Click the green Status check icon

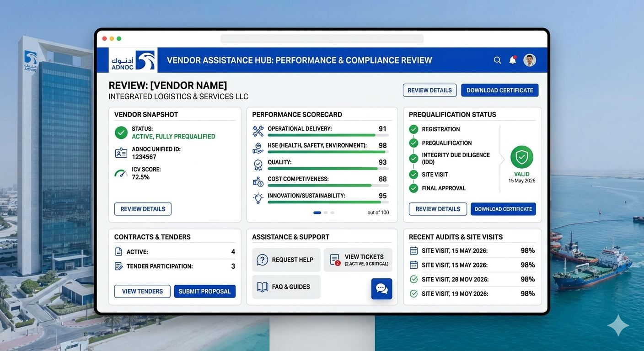pyautogui.click(x=121, y=133)
